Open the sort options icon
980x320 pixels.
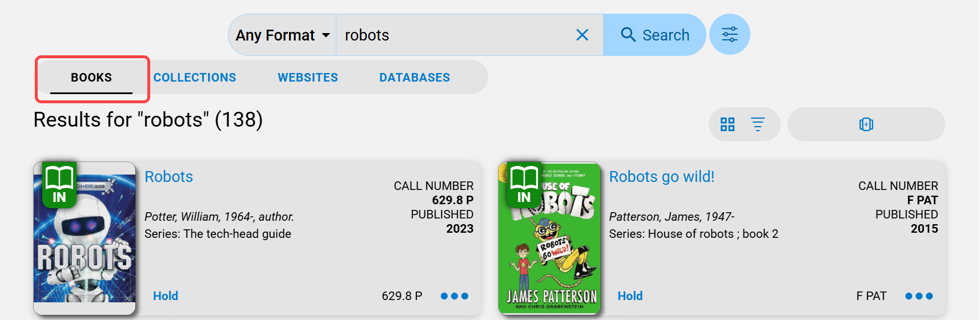click(758, 124)
